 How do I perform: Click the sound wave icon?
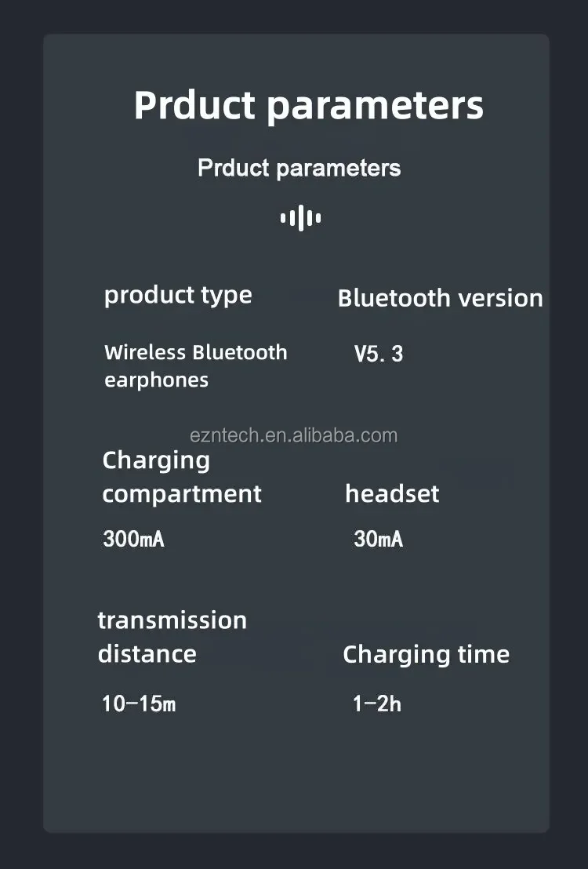point(300,218)
